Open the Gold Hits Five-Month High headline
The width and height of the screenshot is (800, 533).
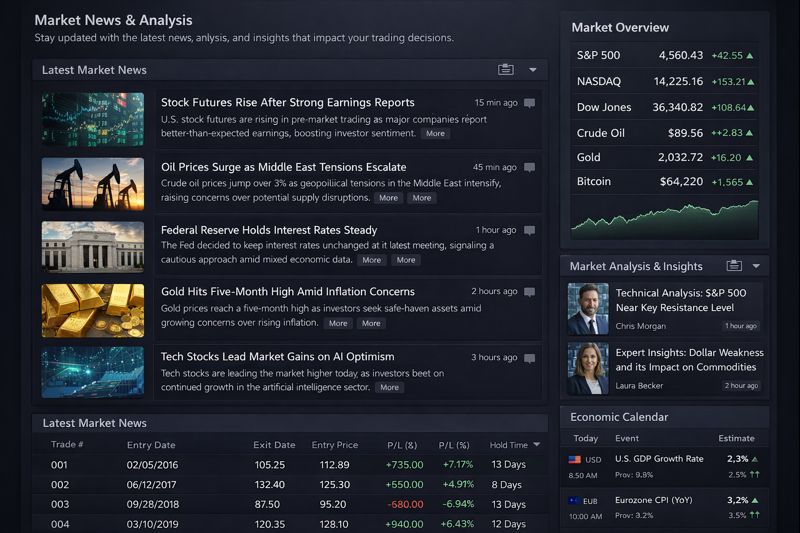click(x=288, y=292)
